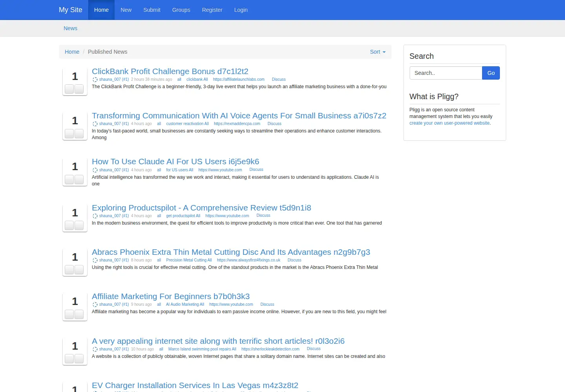Open the ClickBank Profit Challenge Bonus story title
565x392 pixels.
170,71
